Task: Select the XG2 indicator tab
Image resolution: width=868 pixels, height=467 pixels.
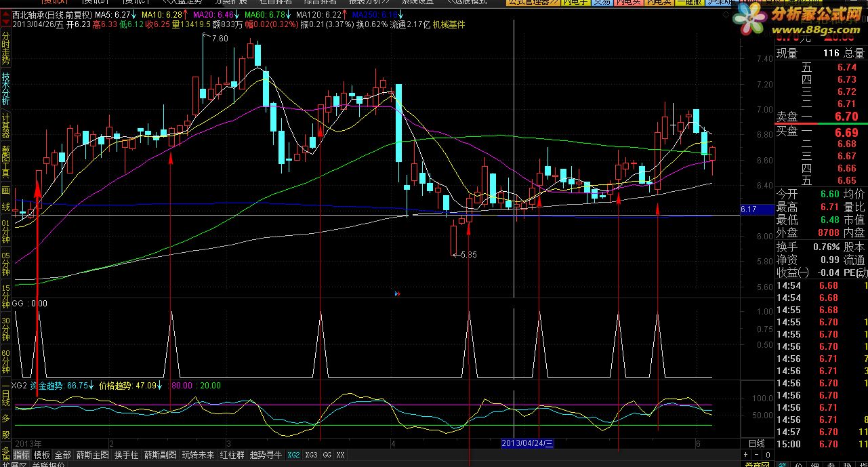Action: (x=293, y=455)
